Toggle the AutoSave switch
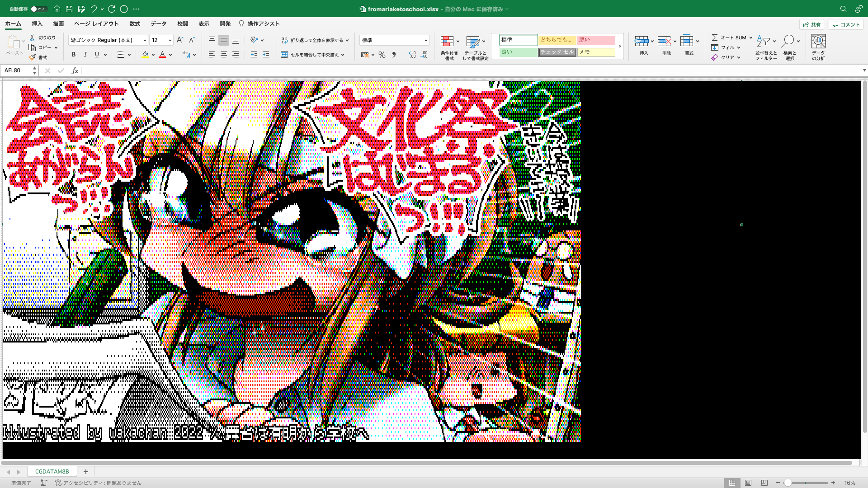 pos(39,9)
